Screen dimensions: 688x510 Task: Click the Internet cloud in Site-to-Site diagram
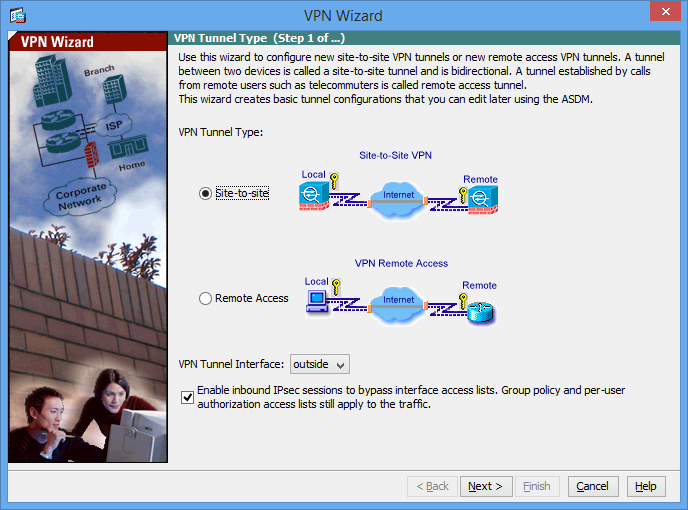tap(398, 201)
